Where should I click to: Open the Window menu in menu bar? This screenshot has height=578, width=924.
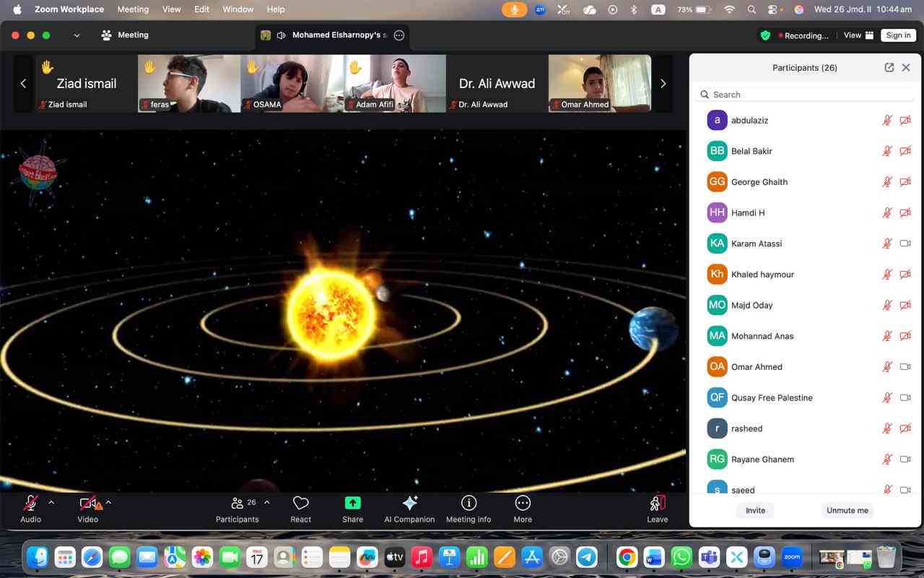pyautogui.click(x=237, y=9)
